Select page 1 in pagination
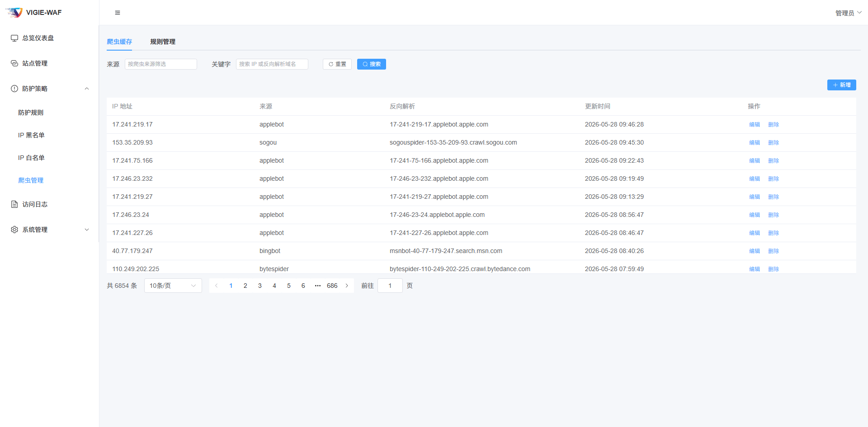Viewport: 868px width, 427px height. pos(231,286)
